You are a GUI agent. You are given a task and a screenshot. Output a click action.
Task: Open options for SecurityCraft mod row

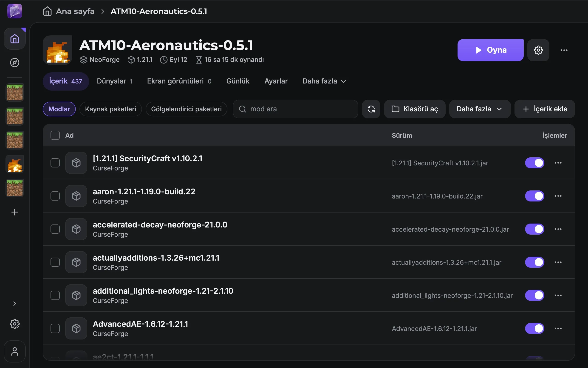coord(558,163)
